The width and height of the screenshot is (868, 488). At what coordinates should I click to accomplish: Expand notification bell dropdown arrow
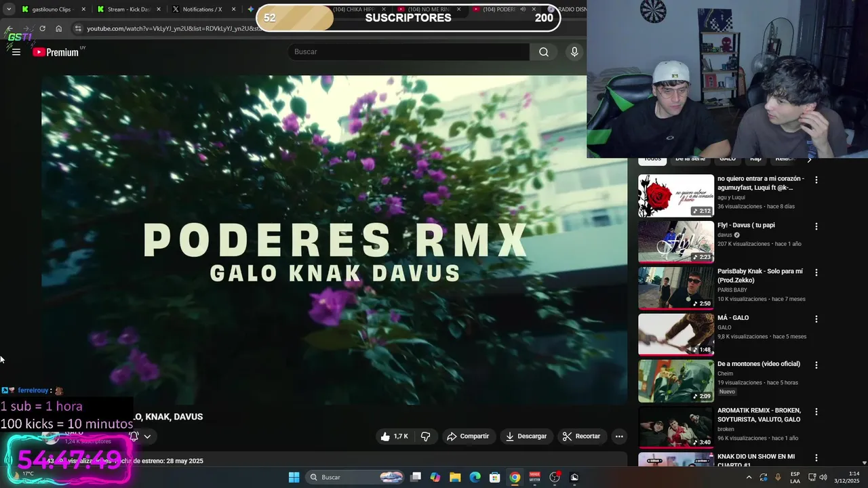147,436
